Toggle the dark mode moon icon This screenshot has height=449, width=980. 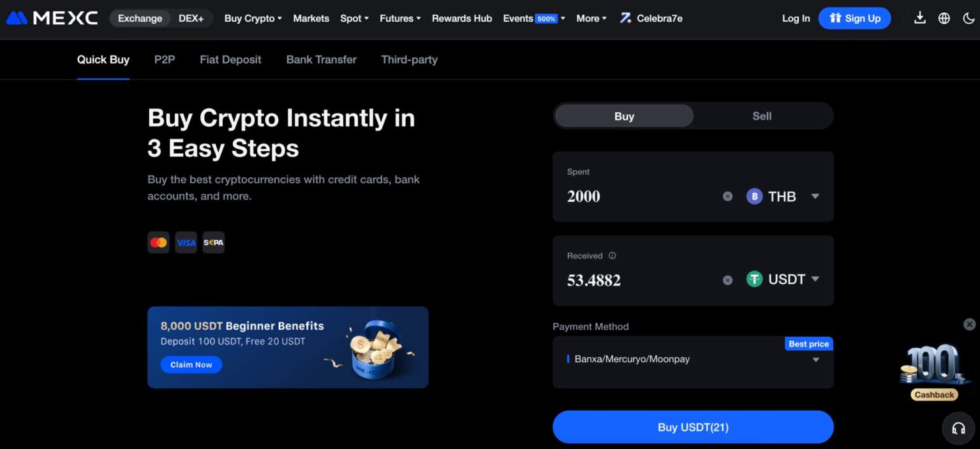(x=969, y=18)
